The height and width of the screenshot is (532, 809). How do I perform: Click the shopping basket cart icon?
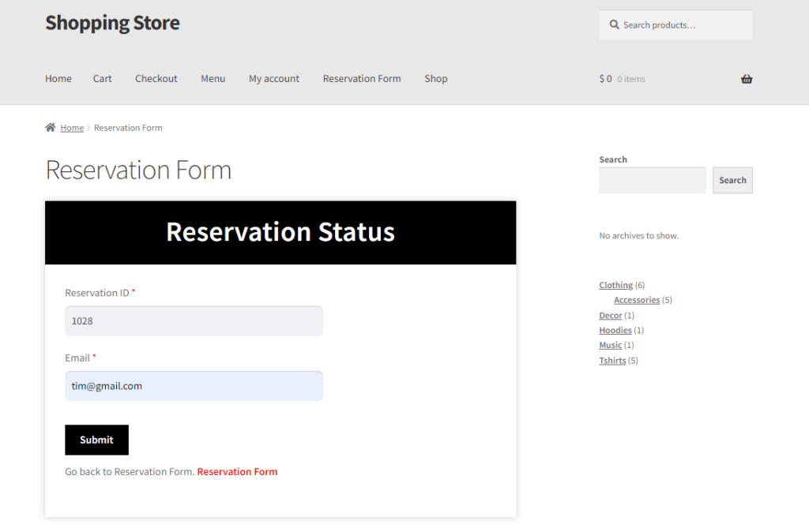[x=746, y=79]
